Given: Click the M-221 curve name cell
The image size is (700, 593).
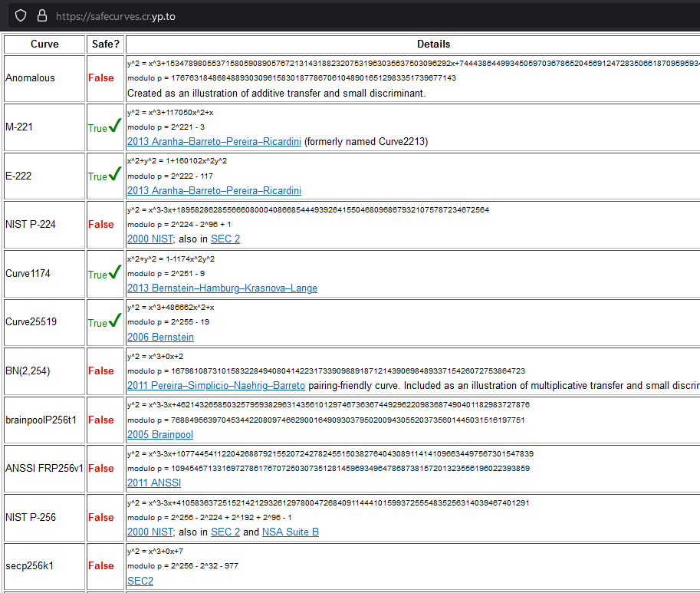Looking at the screenshot, I should (x=44, y=127).
